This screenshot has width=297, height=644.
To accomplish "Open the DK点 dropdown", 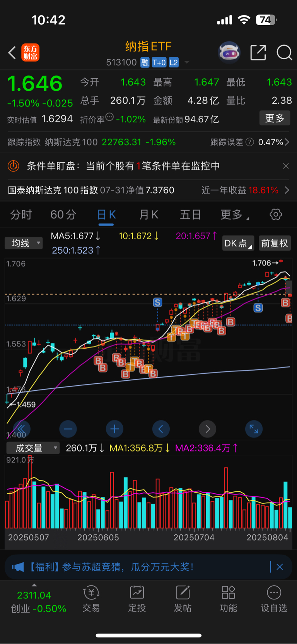I will (x=238, y=243).
